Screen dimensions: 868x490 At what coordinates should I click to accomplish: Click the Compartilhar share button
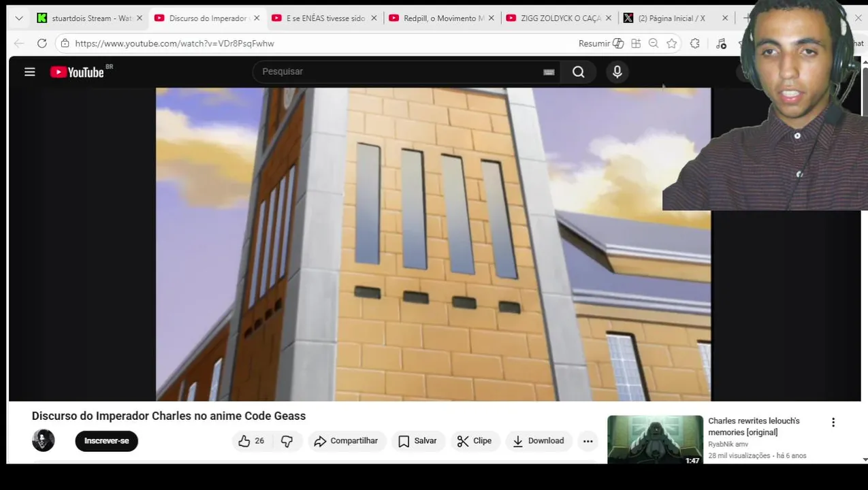[347, 441]
